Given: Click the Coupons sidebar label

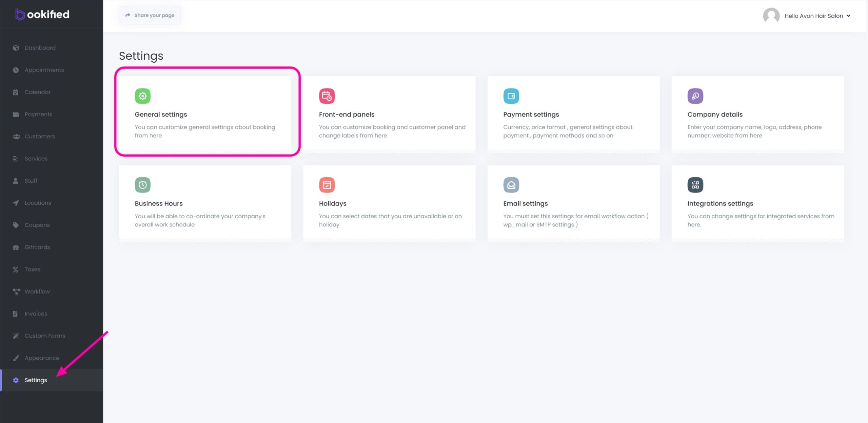Looking at the screenshot, I should coord(37,225).
